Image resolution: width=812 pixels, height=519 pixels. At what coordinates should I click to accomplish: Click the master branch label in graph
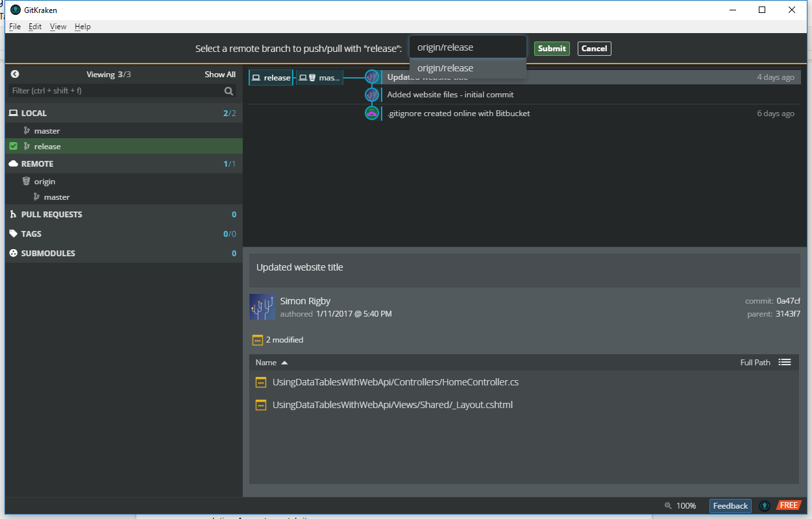point(319,77)
